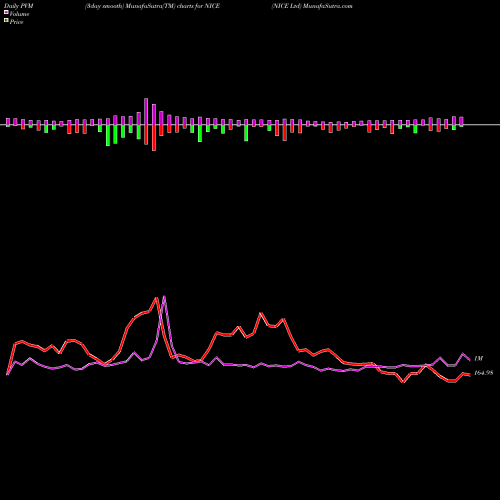Click the '(3day smooth) MunafaSutra(TM) charts for NICE' heading
This screenshot has height=500, width=500.
coord(152,6)
